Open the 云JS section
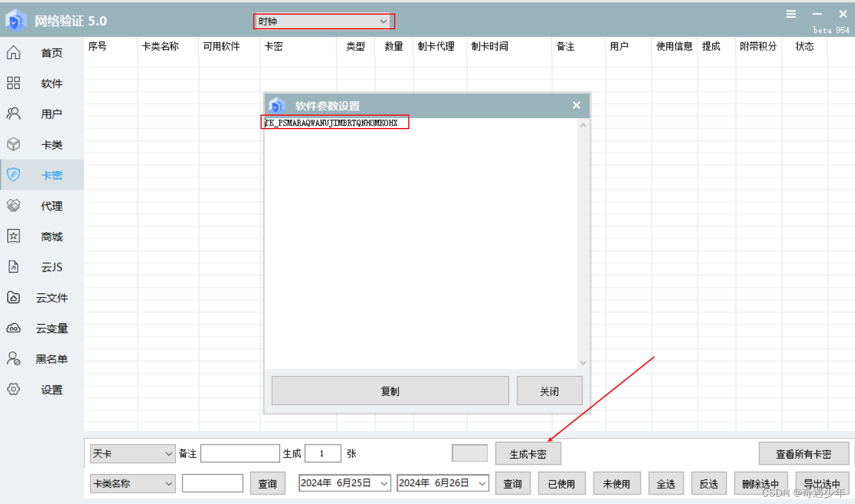The height and width of the screenshot is (504, 855). click(52, 267)
